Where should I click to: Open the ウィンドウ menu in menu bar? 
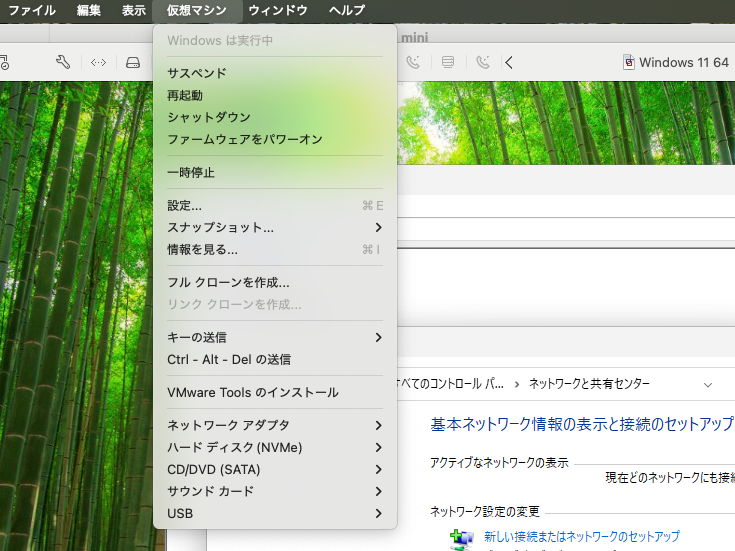278,10
